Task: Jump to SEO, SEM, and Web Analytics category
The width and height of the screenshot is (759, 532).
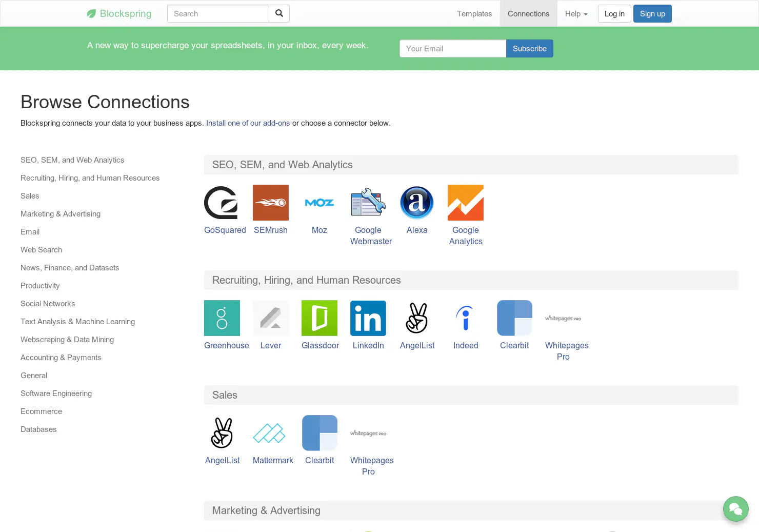Action: tap(72, 160)
